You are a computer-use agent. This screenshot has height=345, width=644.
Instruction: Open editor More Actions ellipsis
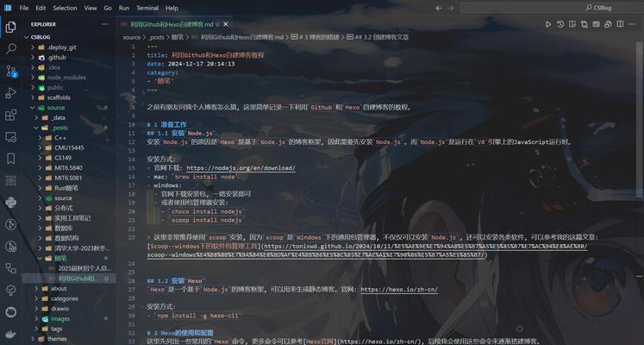(x=632, y=24)
